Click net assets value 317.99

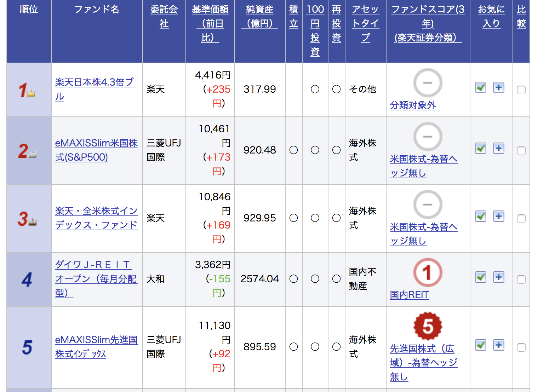pyautogui.click(x=260, y=90)
